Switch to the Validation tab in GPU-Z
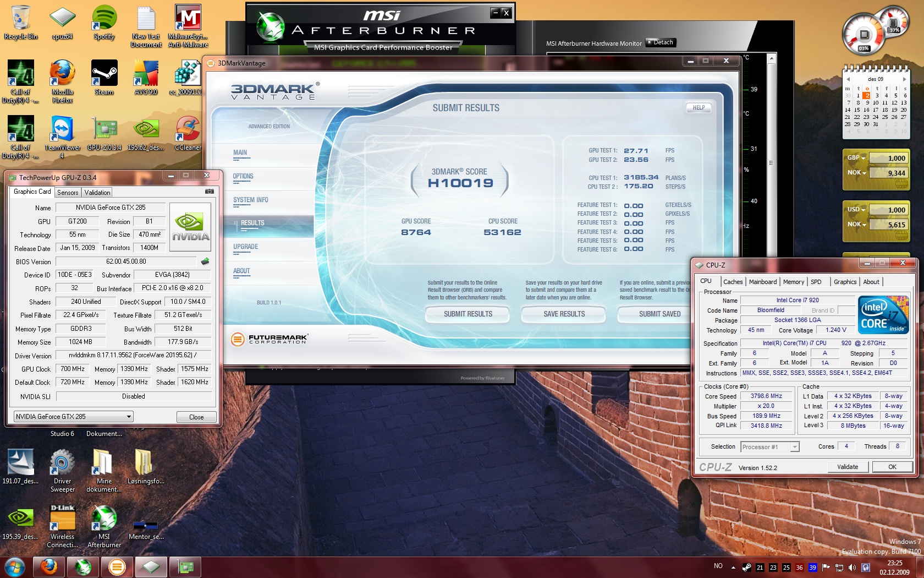The width and height of the screenshot is (924, 578). click(97, 192)
